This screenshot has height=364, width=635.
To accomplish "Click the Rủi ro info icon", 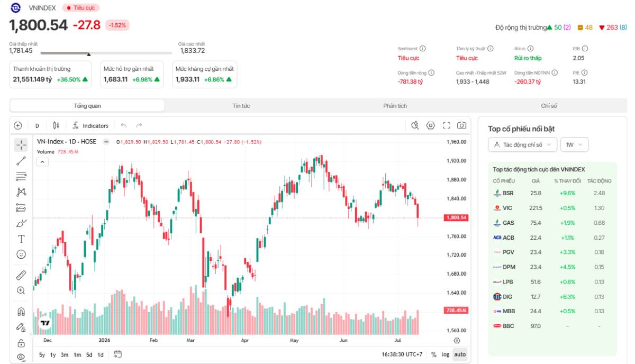I will click(x=531, y=49).
